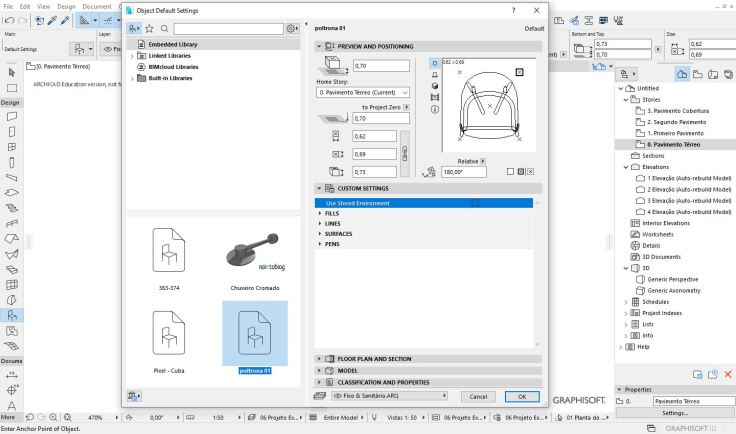Expand the Built-in Libraries folder

[132, 78]
